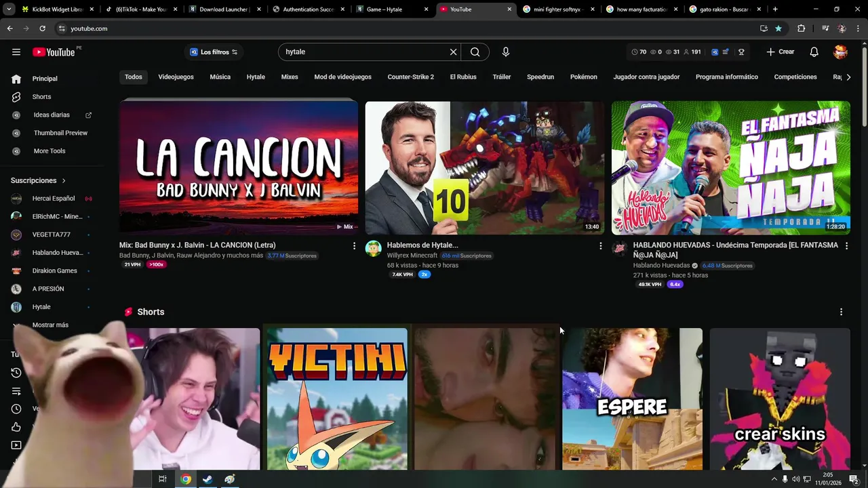Show hidden icons in the system tray
Image resolution: width=868 pixels, height=488 pixels.
coord(774,479)
